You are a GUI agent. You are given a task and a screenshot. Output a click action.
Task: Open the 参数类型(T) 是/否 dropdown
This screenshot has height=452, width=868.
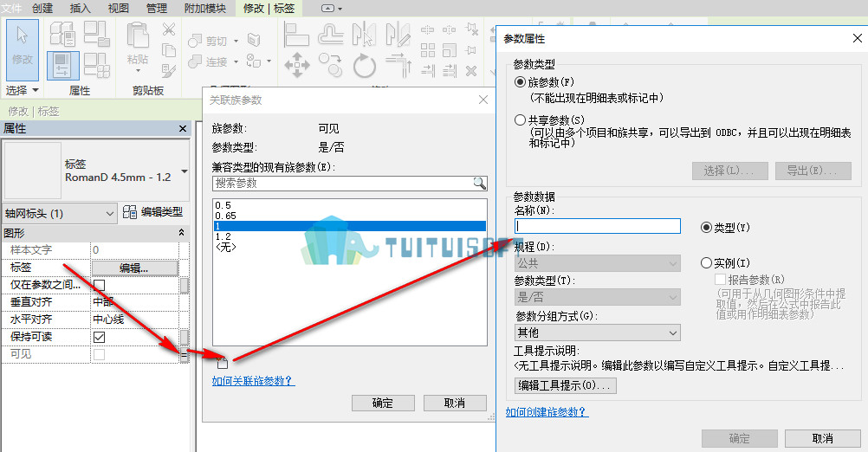pos(598,297)
